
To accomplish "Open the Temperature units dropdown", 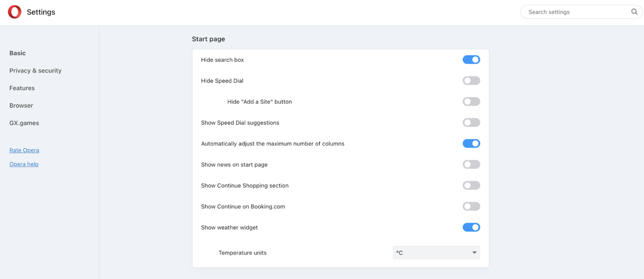I will (x=436, y=253).
